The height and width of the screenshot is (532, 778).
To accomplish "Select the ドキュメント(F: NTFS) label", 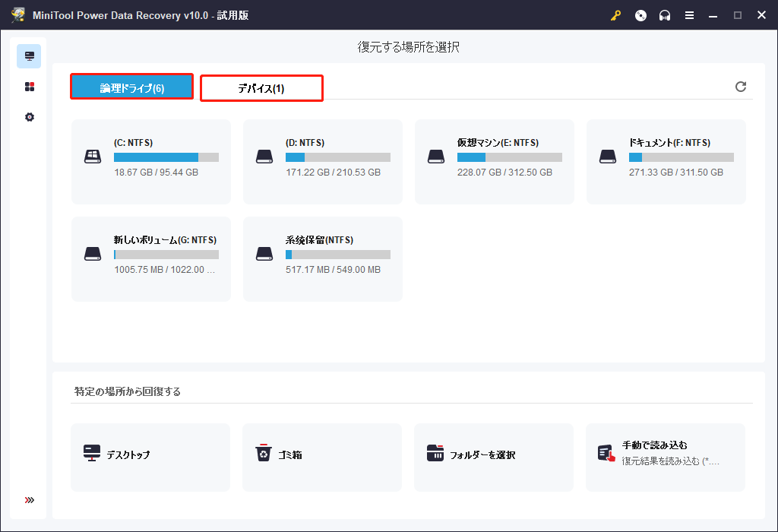I will [x=670, y=143].
